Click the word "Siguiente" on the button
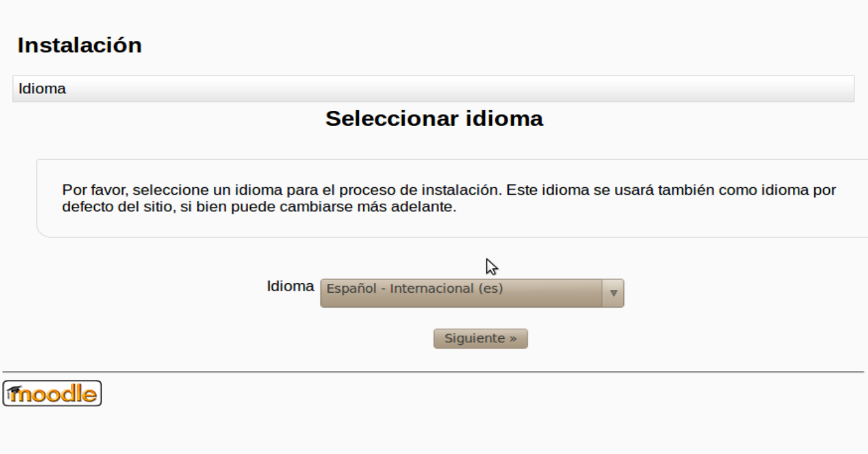 pyautogui.click(x=474, y=338)
